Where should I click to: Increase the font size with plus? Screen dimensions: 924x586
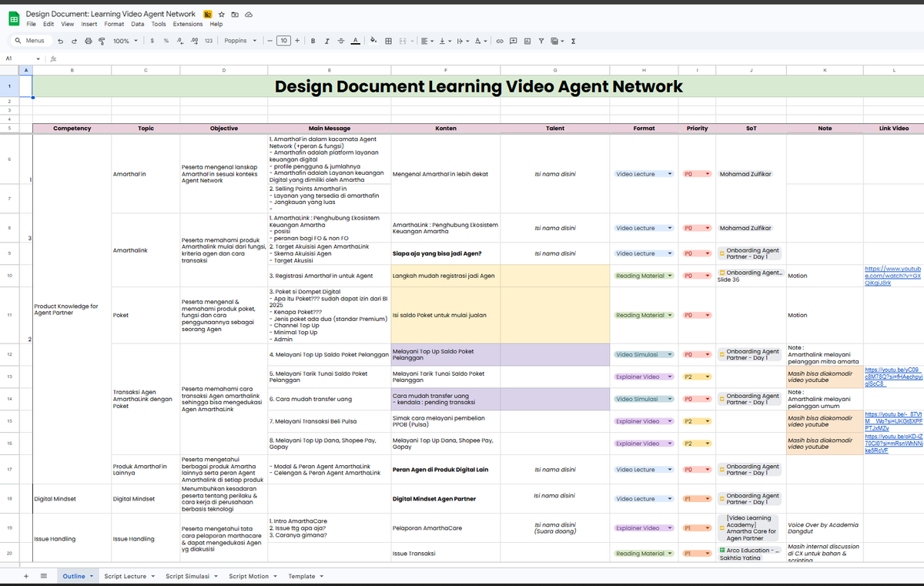click(297, 41)
